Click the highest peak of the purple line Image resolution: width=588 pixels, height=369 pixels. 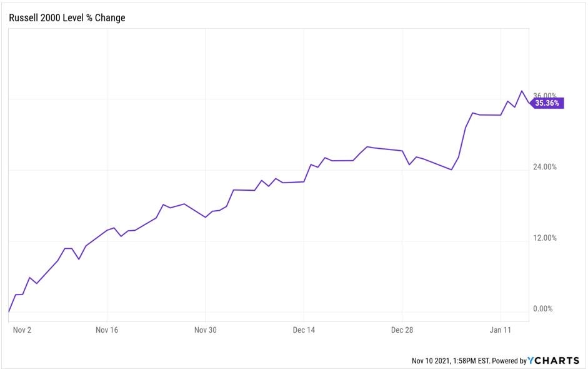(x=522, y=91)
